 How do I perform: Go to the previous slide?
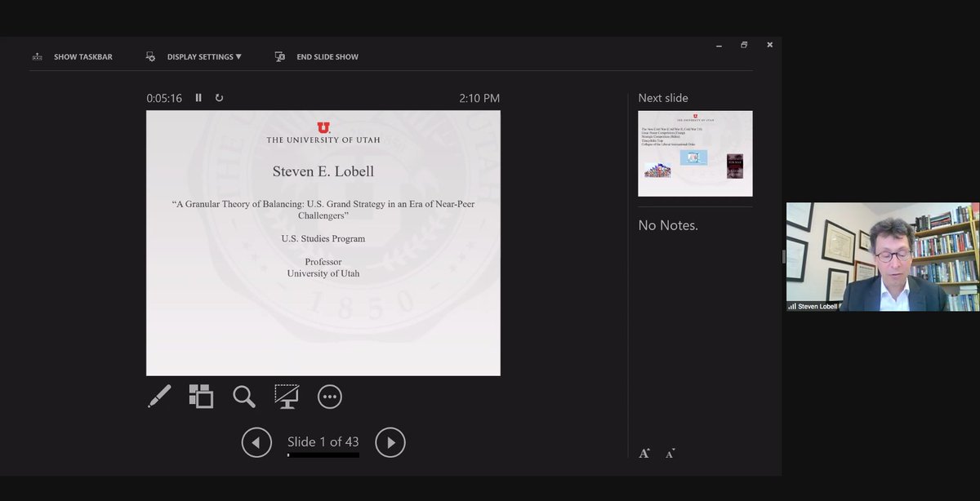[x=256, y=442]
